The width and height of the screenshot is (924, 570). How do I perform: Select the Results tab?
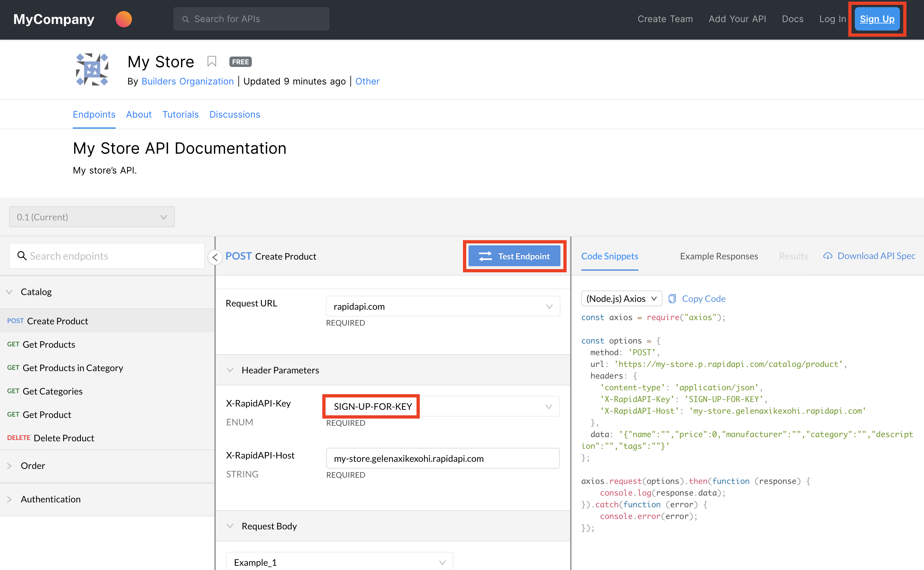(x=793, y=256)
